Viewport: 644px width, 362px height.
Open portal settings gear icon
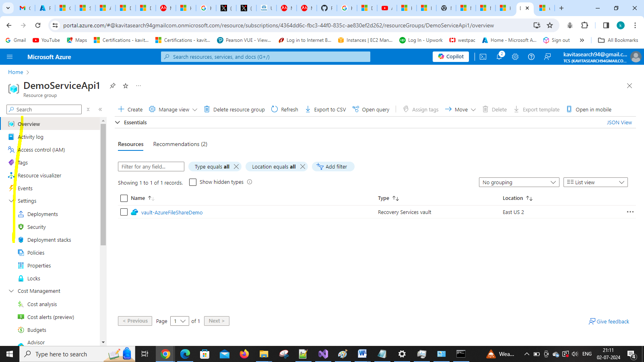(515, 57)
